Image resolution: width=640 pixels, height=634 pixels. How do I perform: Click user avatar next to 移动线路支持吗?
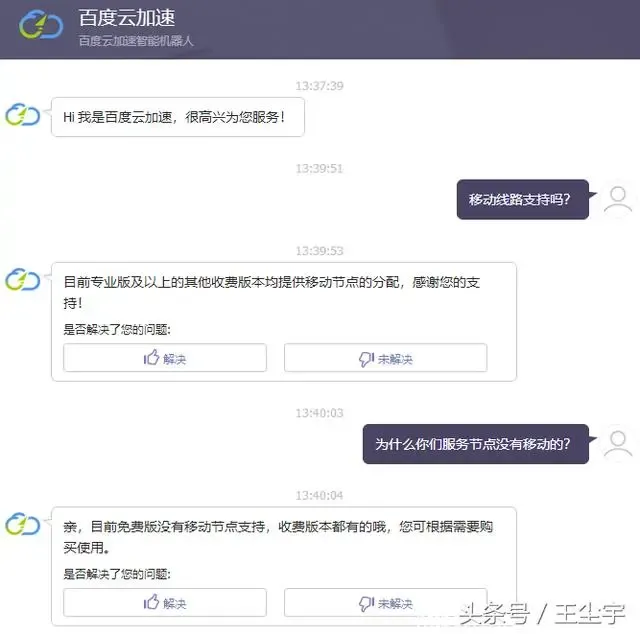618,199
